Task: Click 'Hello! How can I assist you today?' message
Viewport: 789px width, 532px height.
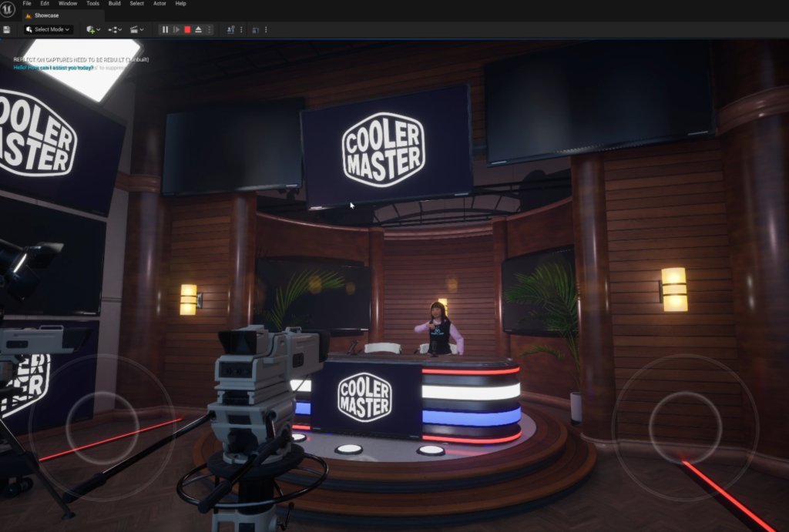Action: click(53, 68)
